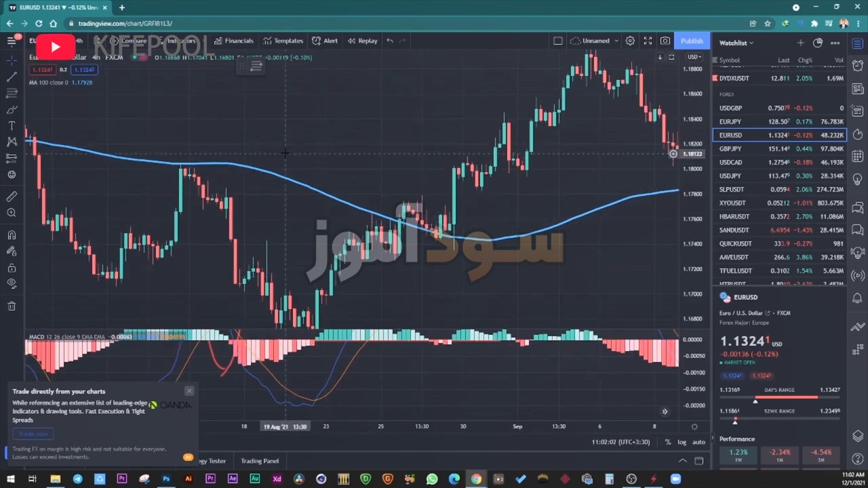Open the emoji icons tool
Screen dimensions: 868x488
click(12, 175)
